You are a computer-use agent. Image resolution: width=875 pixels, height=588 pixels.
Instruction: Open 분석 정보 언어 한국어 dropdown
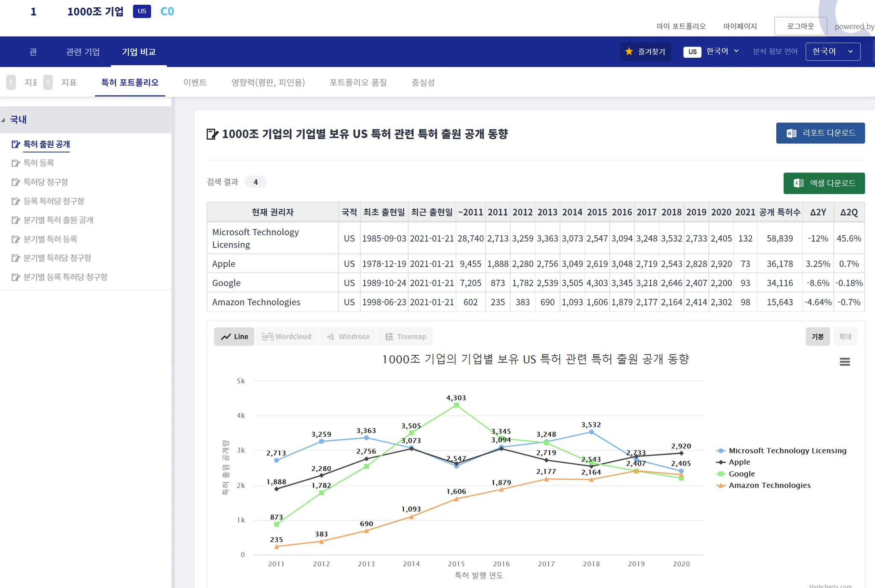(832, 52)
